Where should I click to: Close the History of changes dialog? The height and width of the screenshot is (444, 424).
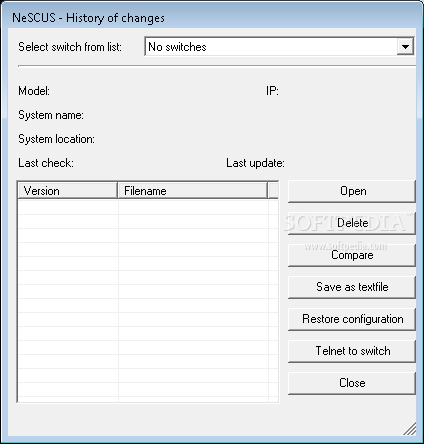pos(352,383)
